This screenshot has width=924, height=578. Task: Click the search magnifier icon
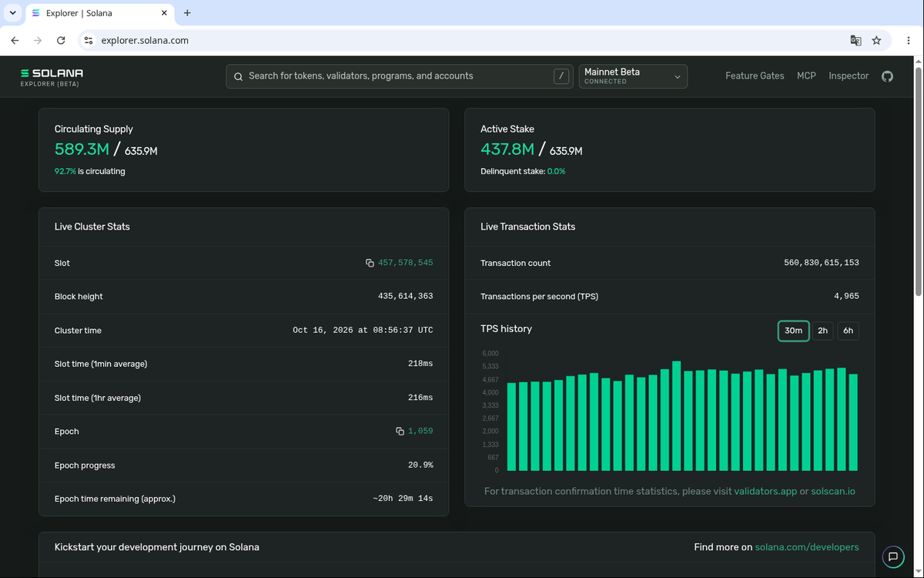[238, 76]
